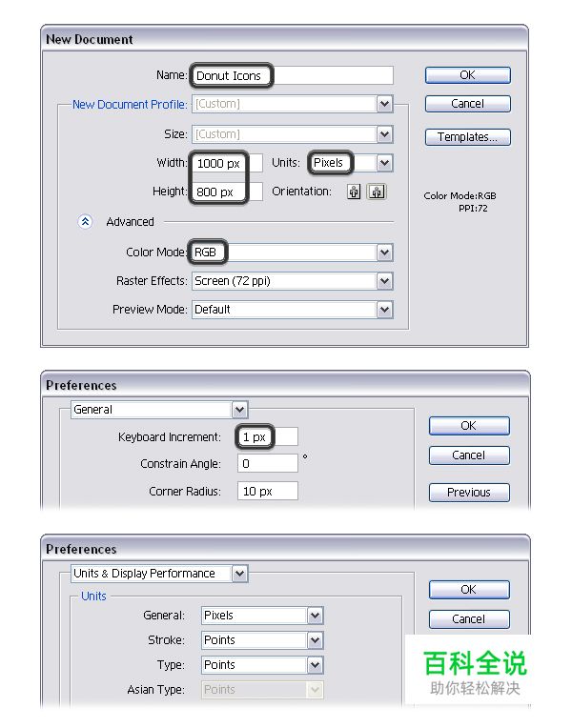Select portrait orientation icon

tap(355, 192)
